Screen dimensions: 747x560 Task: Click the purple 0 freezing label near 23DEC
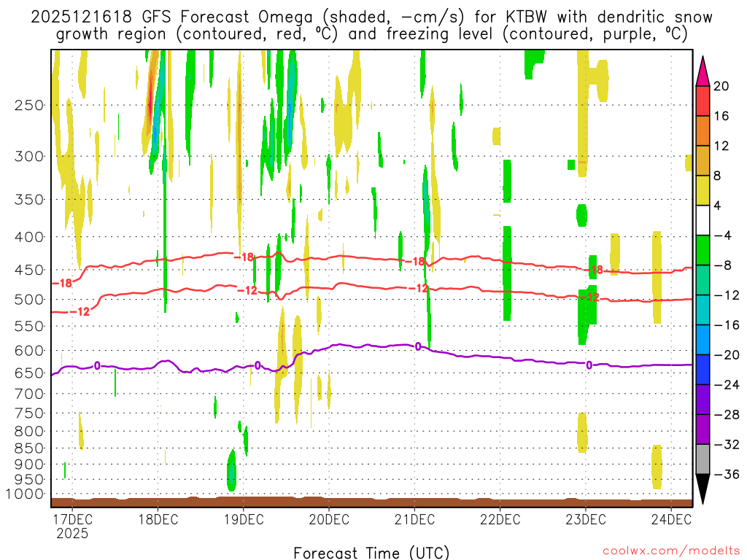pyautogui.click(x=589, y=365)
